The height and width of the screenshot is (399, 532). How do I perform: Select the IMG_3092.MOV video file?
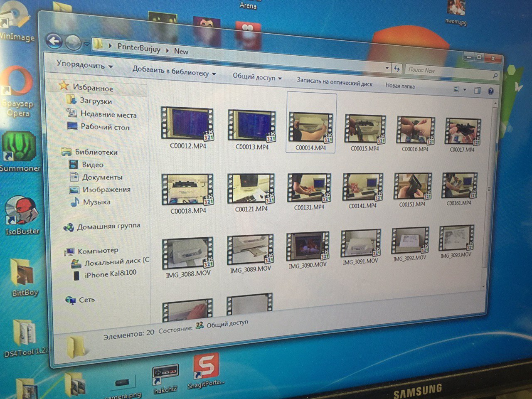tap(410, 244)
